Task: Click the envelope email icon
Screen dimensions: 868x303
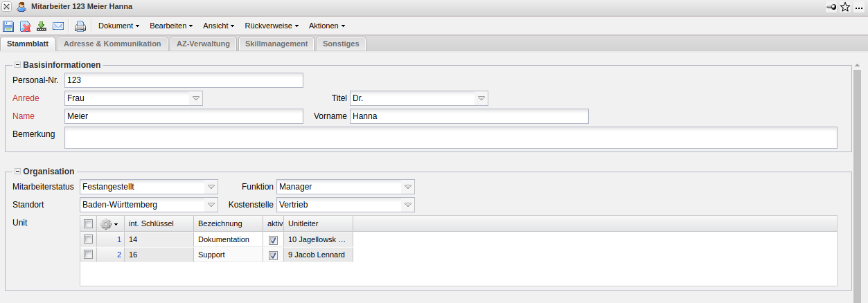Action: 58,26
